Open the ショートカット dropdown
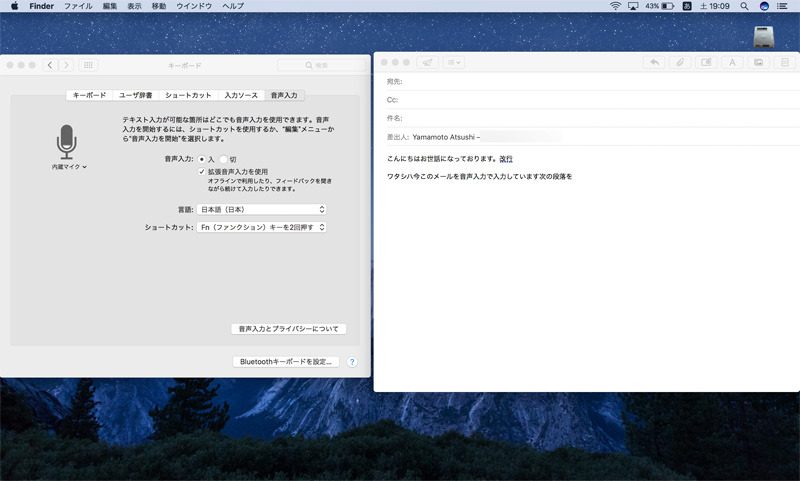 coord(262,227)
